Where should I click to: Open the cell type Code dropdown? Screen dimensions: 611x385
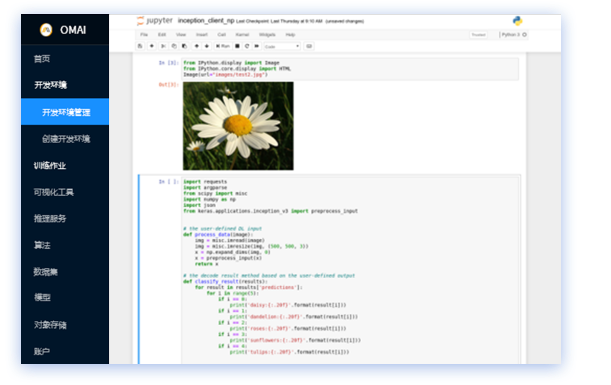pyautogui.click(x=282, y=46)
